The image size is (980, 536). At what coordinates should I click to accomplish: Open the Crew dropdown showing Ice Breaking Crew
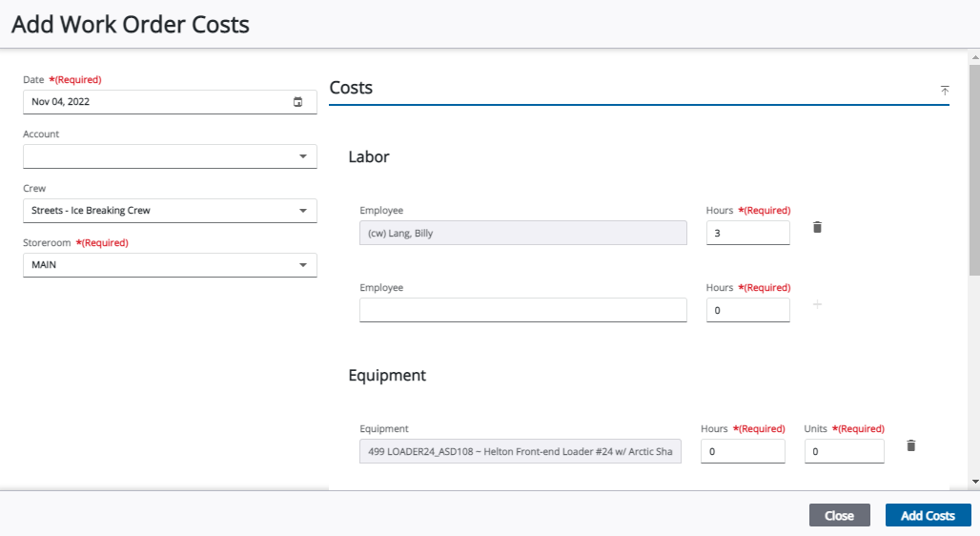coord(170,211)
